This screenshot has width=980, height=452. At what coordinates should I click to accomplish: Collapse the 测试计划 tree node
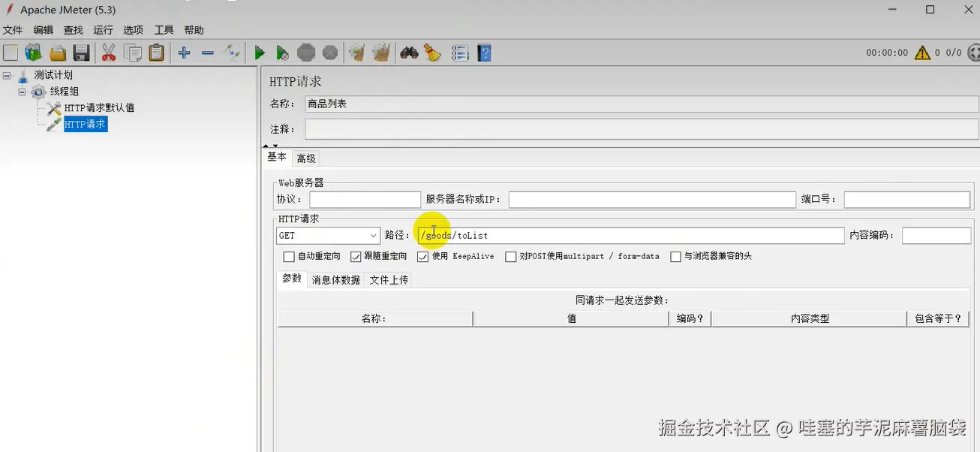(x=7, y=75)
